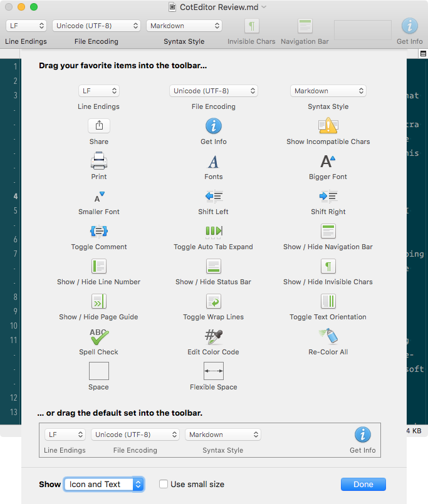Click the document icon in title bar
The width and height of the screenshot is (428, 504).
(172, 7)
